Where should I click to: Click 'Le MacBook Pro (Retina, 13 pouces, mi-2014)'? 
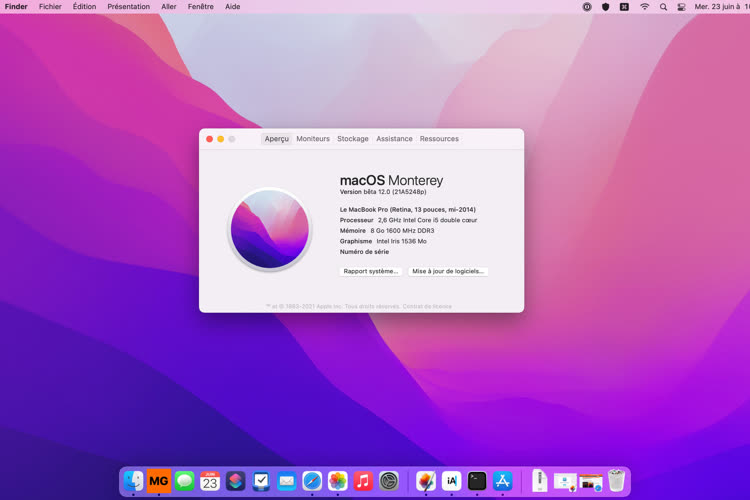408,210
